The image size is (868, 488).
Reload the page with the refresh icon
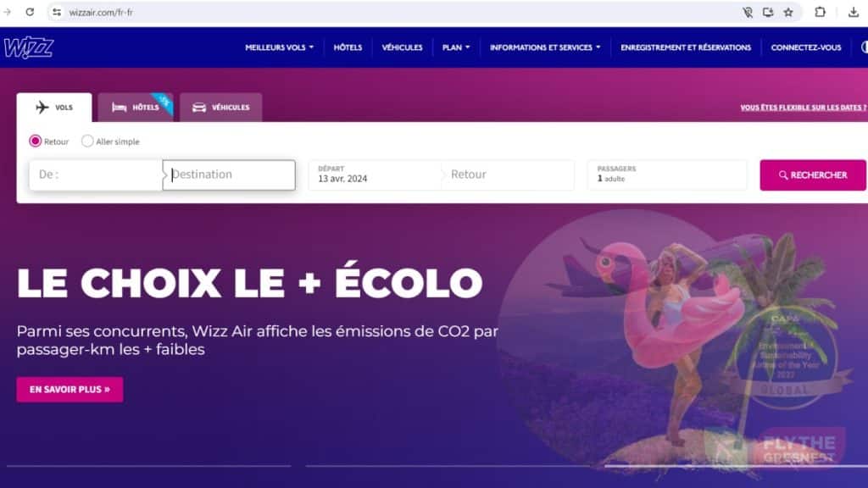[x=30, y=12]
